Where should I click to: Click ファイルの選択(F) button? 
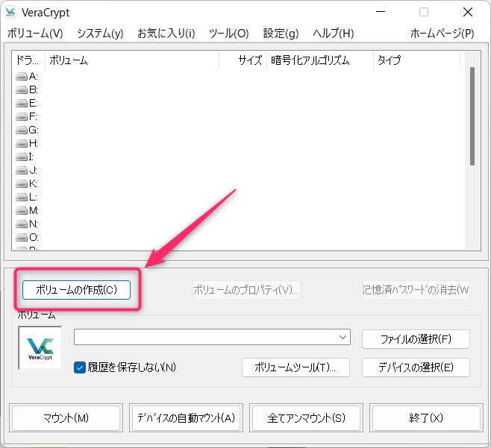pos(416,339)
